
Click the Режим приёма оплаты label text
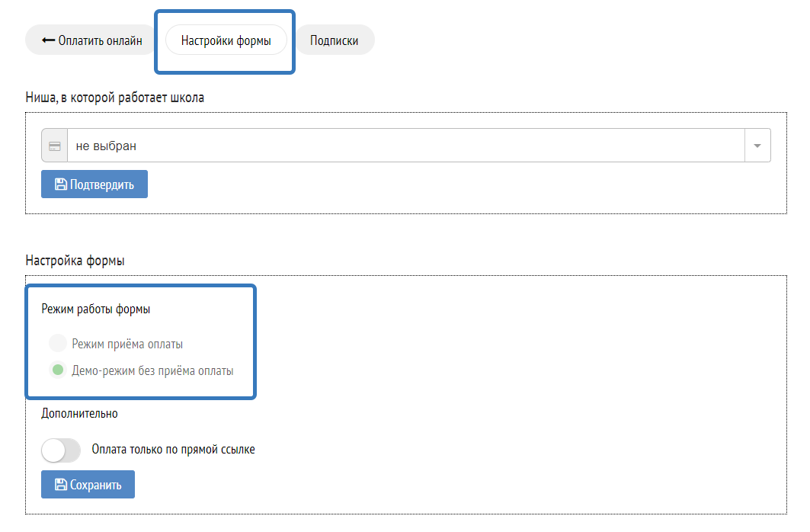pos(127,344)
